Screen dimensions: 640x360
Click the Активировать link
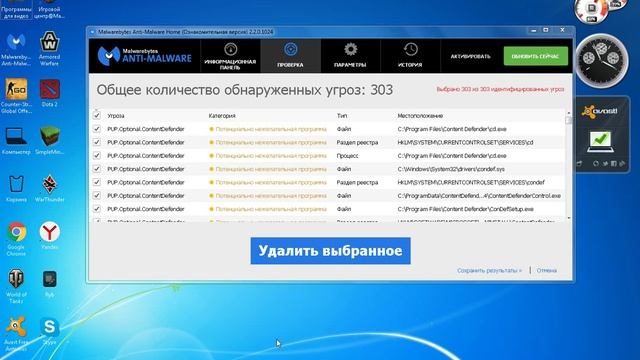(x=470, y=56)
